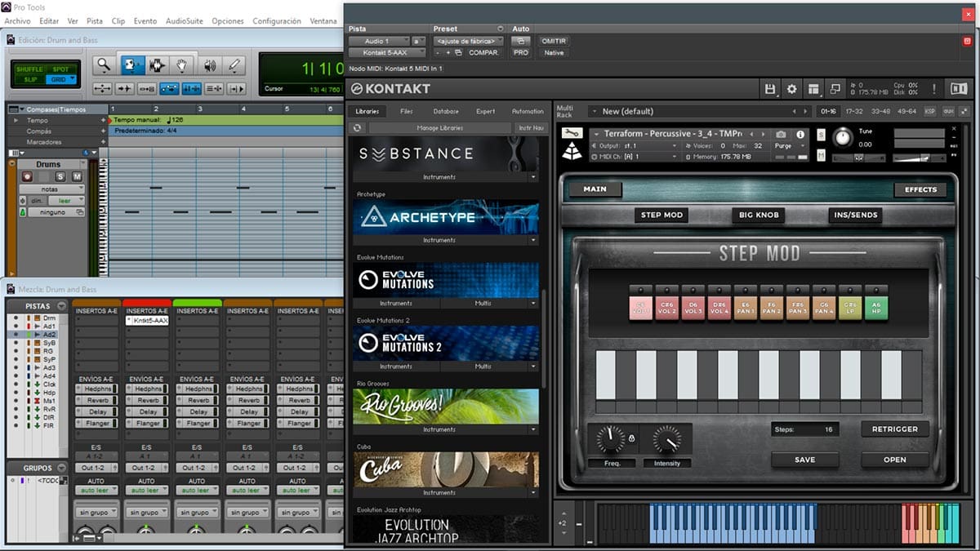This screenshot has height=551, width=980.
Task: Click the Kontakt rack view layout icon
Action: tap(813, 89)
